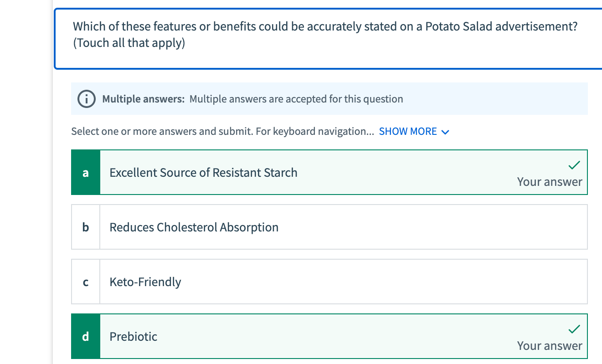Click the letter 'b' option badge
This screenshot has height=364, width=602.
[86, 227]
